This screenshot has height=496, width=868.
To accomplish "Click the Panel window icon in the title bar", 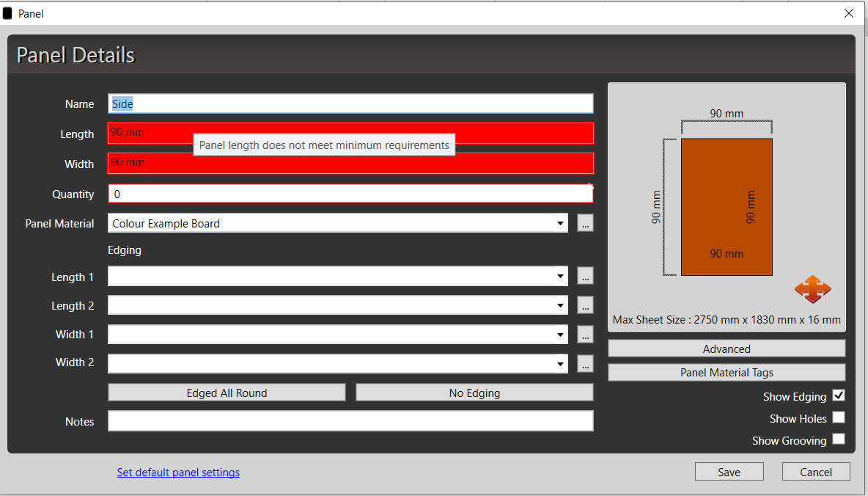I will pyautogui.click(x=7, y=13).
